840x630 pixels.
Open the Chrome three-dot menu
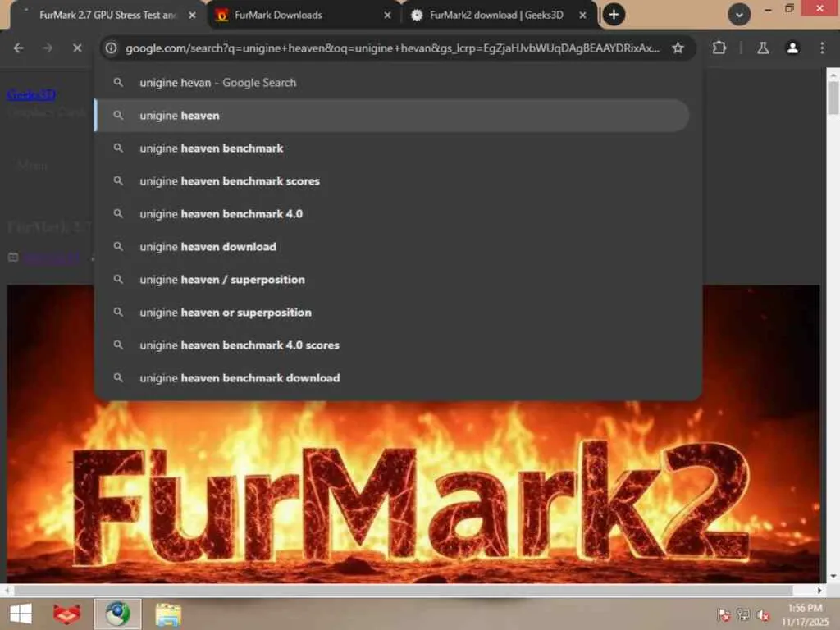(x=822, y=48)
